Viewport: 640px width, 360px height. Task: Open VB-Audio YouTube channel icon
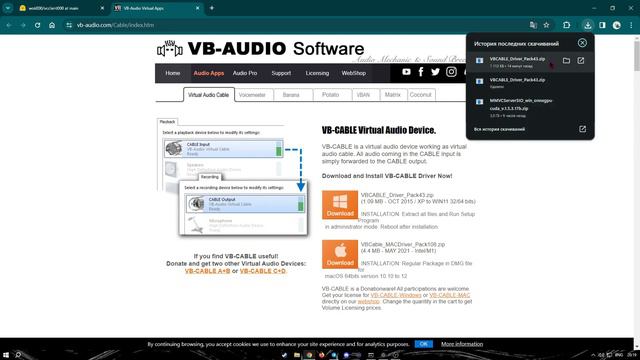(x=406, y=72)
